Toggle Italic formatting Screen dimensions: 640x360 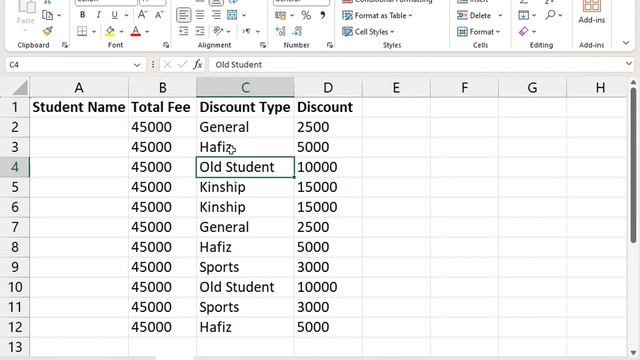tap(98, 15)
